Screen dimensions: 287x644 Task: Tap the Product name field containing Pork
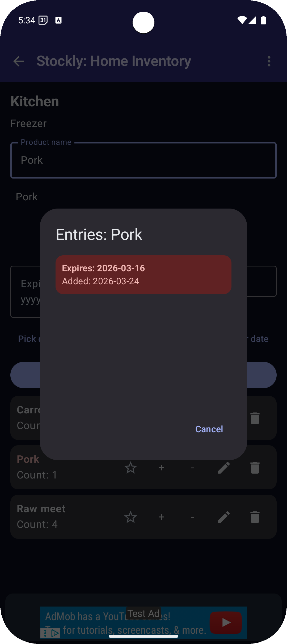coord(143,160)
